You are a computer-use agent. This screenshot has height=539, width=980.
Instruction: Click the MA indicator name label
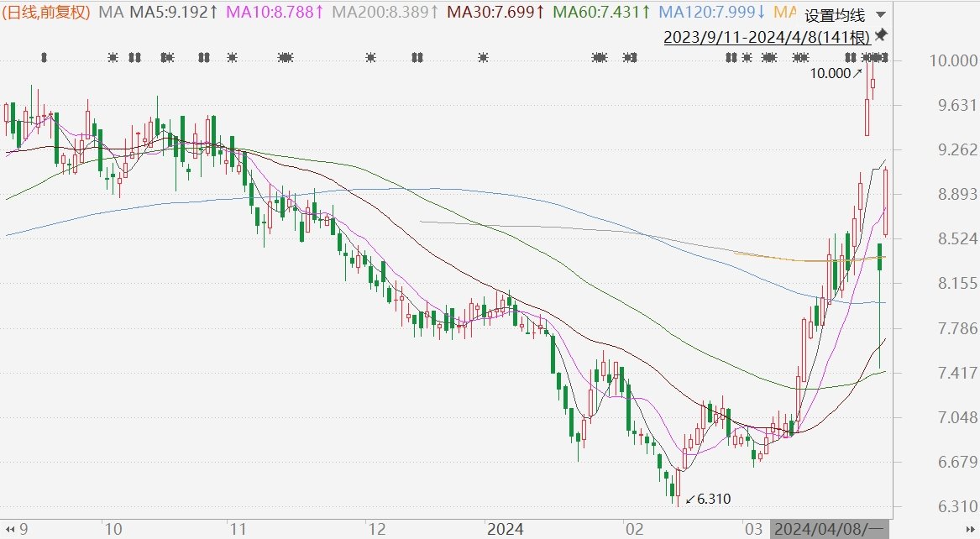(x=111, y=12)
